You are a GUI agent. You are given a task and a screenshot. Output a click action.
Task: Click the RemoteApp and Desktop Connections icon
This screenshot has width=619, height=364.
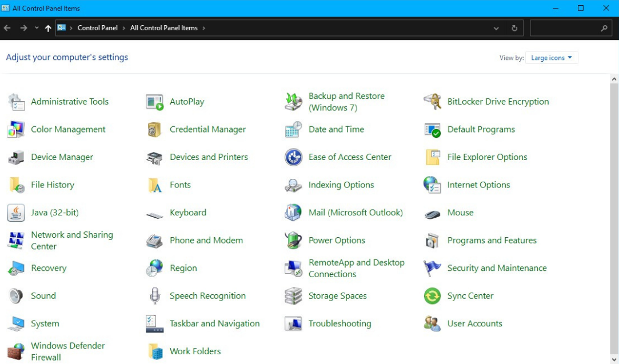293,268
